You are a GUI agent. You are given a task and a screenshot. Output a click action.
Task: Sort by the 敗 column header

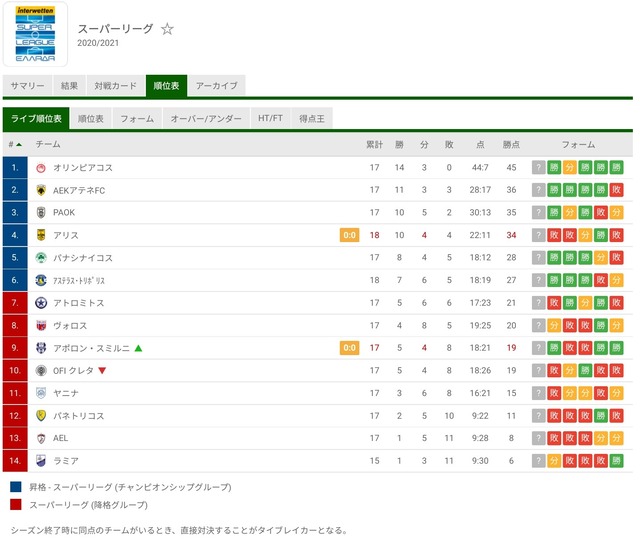coord(449,144)
